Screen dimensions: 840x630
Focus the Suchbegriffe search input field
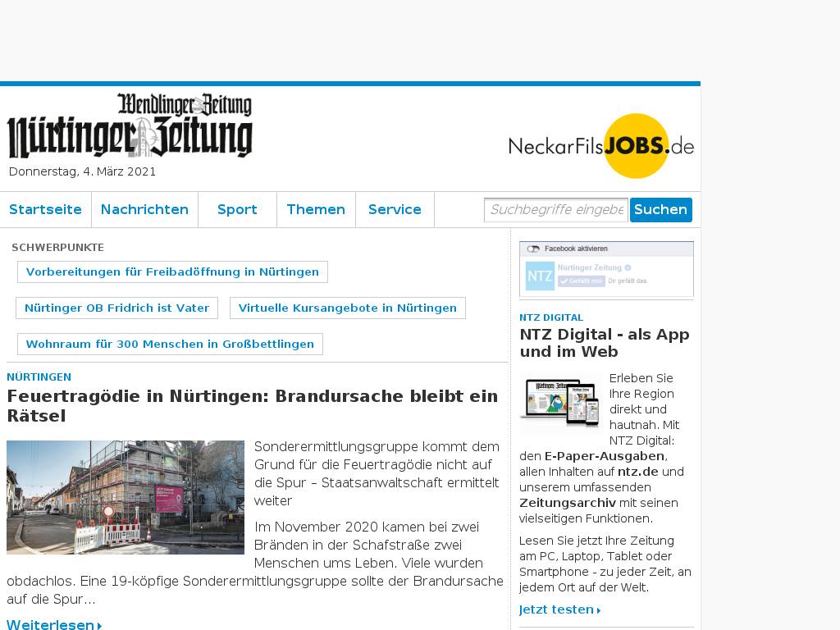(x=555, y=210)
